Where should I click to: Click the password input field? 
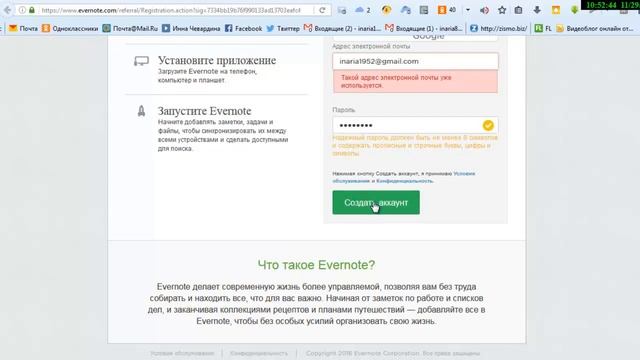click(415, 125)
